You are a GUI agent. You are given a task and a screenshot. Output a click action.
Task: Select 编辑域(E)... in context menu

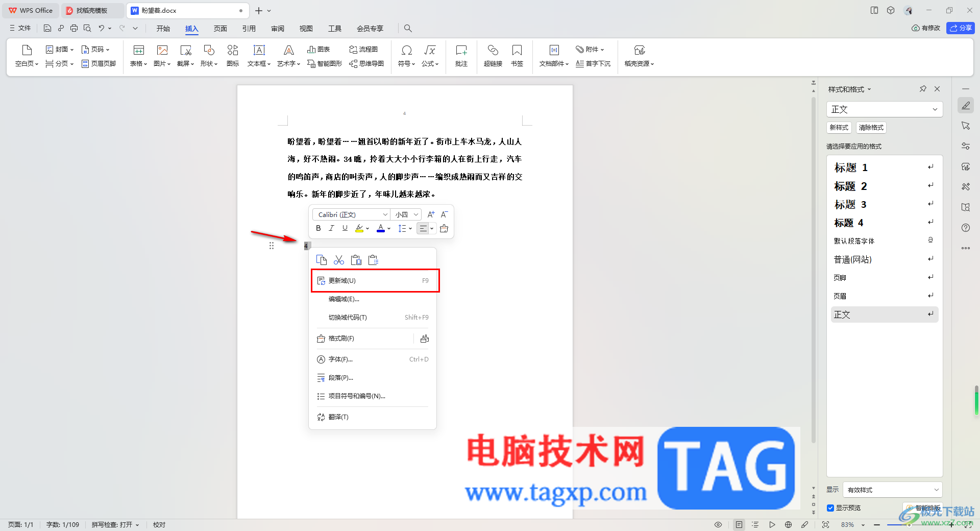[x=373, y=299]
